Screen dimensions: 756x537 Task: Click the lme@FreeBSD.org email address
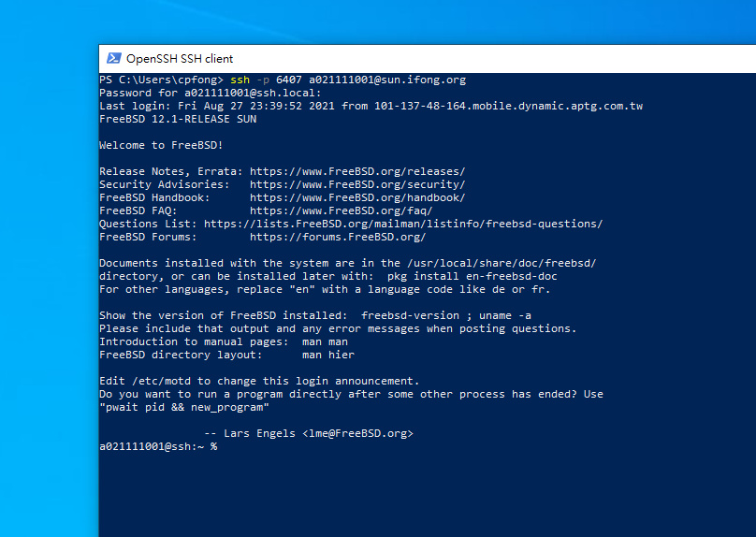click(x=359, y=434)
